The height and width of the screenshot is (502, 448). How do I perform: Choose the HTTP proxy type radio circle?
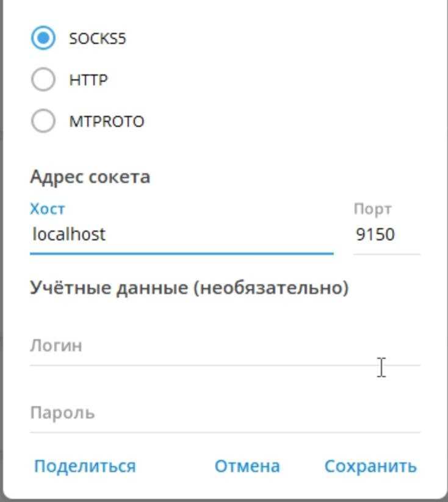tap(43, 79)
